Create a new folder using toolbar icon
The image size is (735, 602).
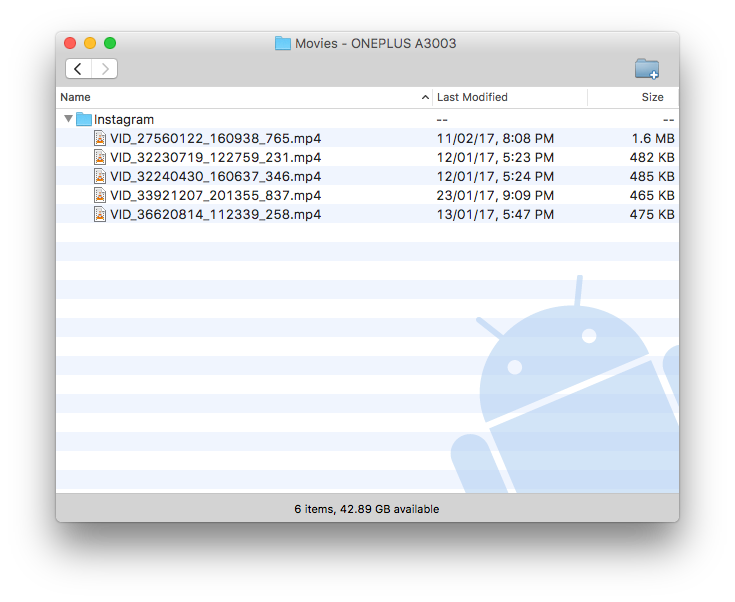click(x=647, y=69)
